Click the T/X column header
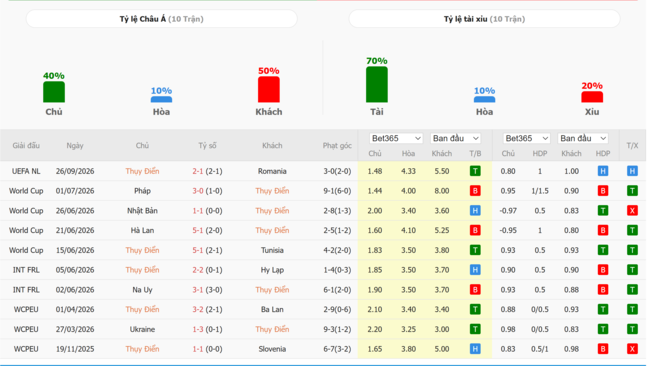This screenshot has height=366, width=650. tap(632, 145)
